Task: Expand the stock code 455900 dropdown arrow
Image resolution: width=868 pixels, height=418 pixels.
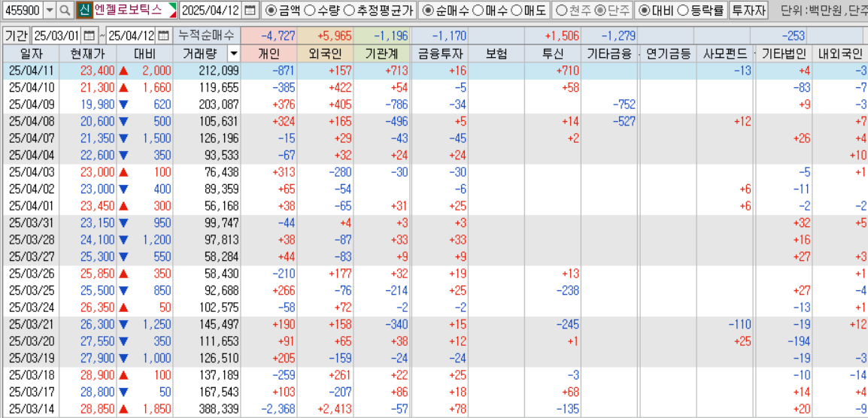Action: [x=50, y=10]
